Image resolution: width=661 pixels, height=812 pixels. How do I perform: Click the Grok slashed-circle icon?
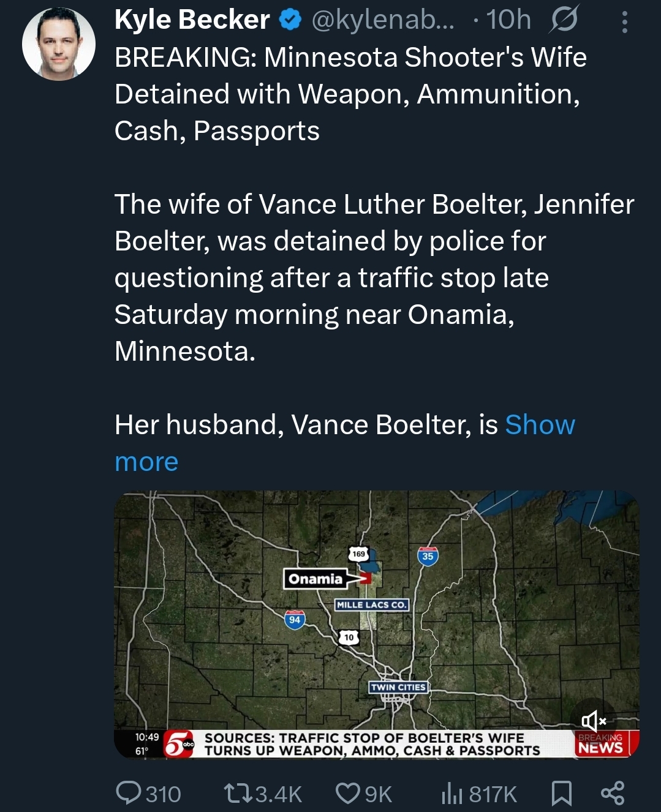[x=563, y=21]
